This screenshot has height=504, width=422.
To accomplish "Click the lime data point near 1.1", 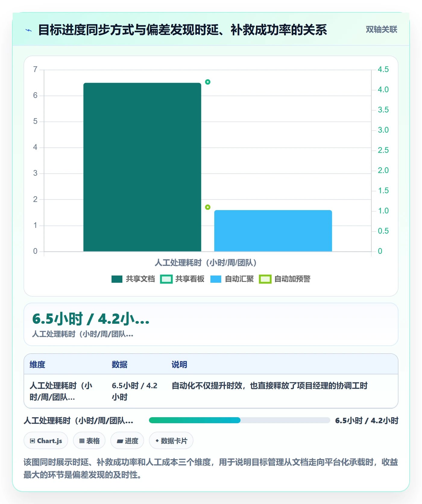I will click(x=208, y=207).
